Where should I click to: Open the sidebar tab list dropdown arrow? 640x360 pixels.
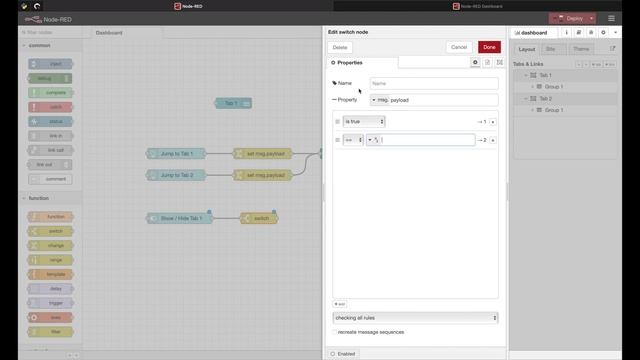coord(616,33)
